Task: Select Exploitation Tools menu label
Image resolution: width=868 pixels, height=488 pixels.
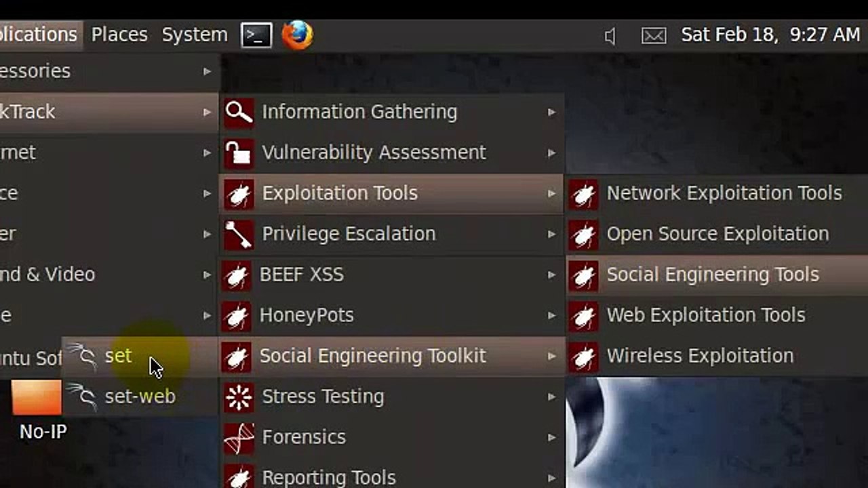Action: [340, 193]
